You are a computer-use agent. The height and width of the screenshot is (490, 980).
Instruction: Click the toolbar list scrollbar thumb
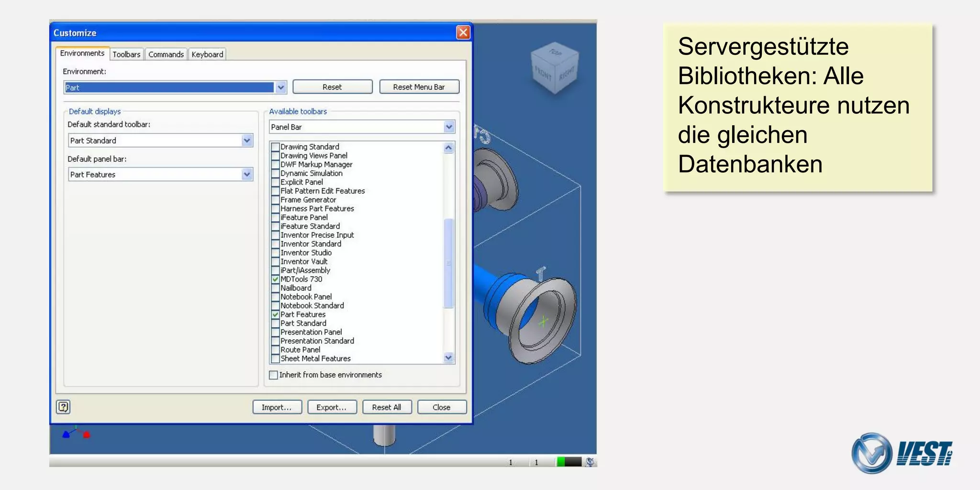pos(448,263)
